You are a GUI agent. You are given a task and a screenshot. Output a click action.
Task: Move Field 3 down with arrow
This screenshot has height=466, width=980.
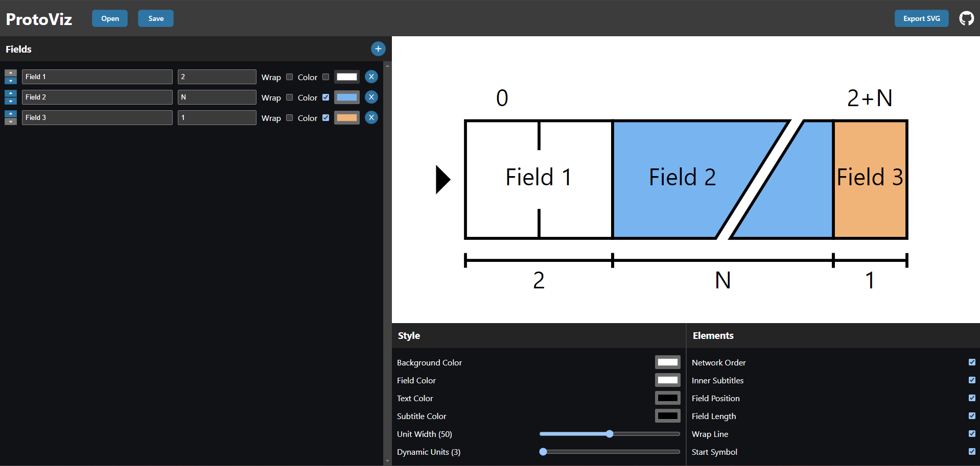pos(11,121)
